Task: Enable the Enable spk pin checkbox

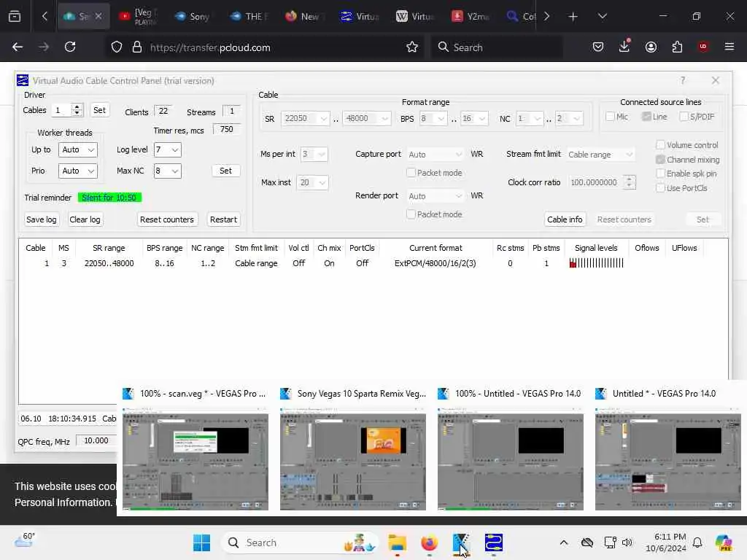Action: (x=660, y=174)
